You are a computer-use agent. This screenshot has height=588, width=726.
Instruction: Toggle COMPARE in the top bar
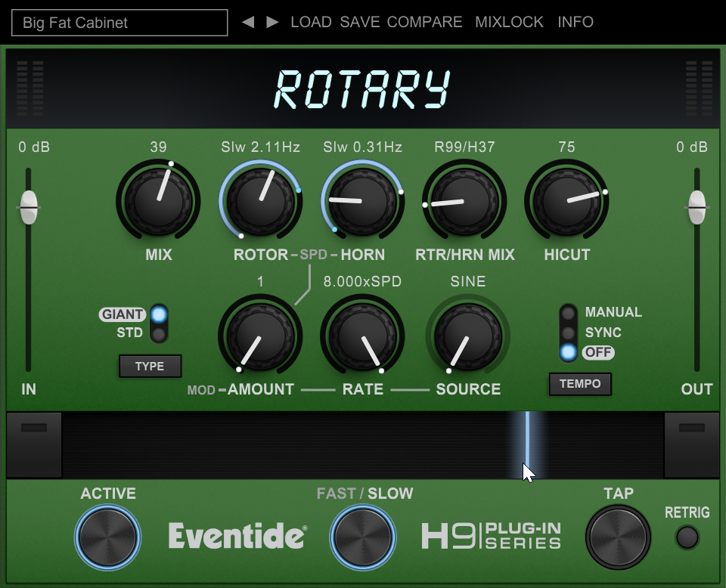[424, 22]
